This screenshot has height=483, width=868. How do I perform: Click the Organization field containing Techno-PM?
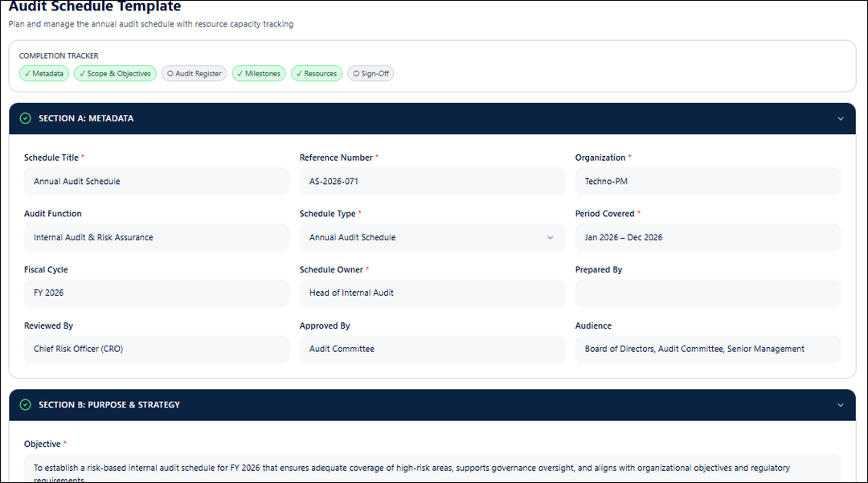click(x=707, y=182)
